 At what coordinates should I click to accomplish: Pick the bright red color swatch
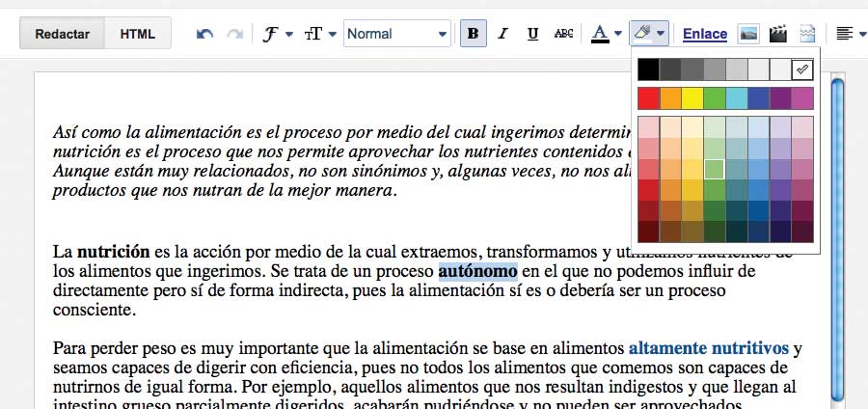[648, 98]
